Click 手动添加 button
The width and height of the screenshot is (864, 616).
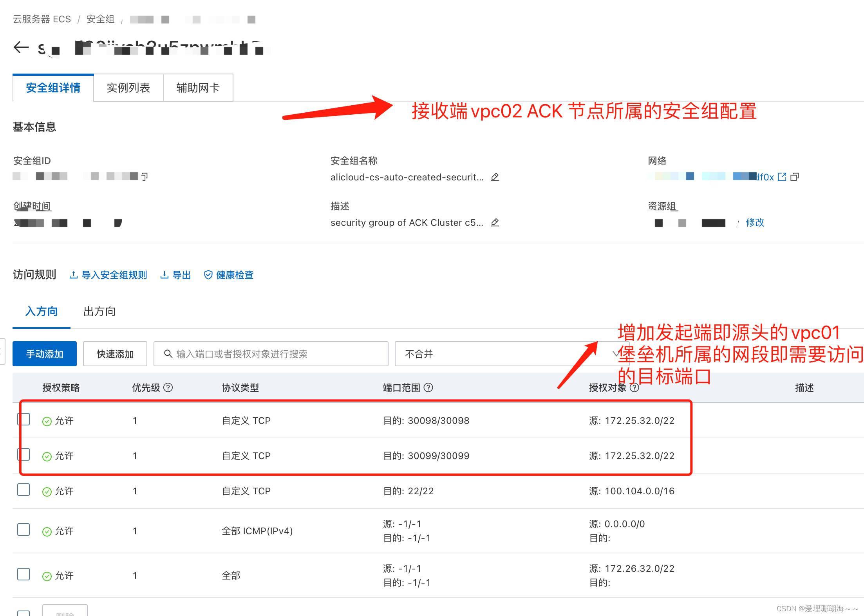[45, 354]
